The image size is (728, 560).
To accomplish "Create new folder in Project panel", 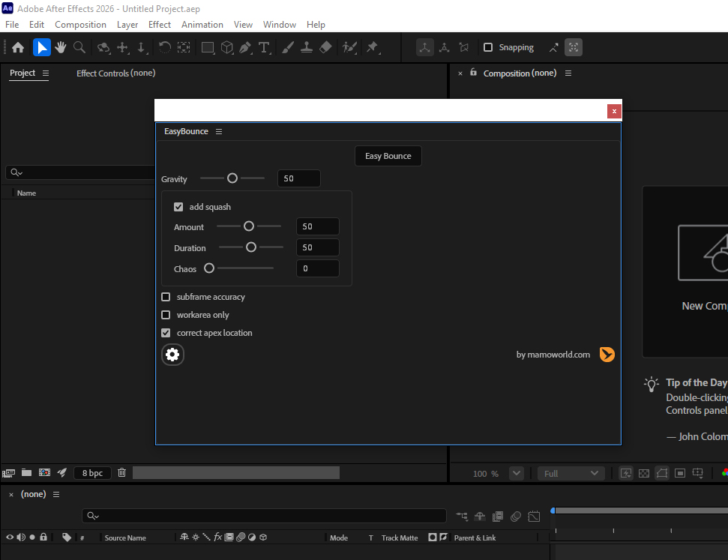I will pos(26,473).
